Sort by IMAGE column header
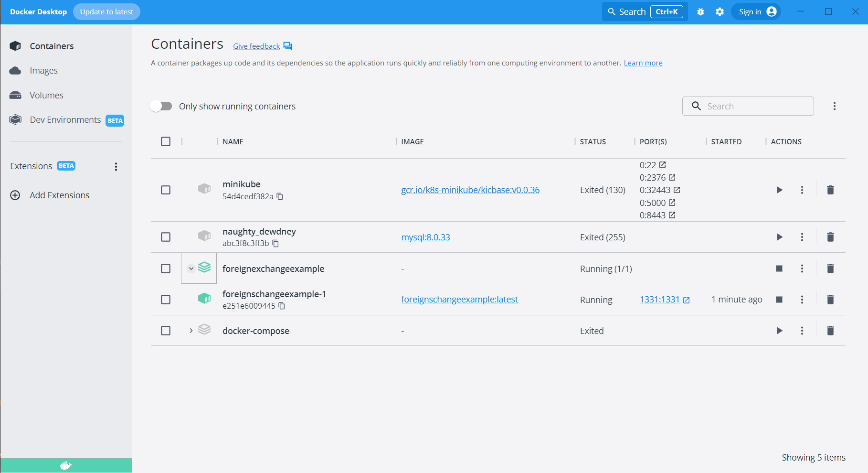Screen dimensions: 868x473 [413, 141]
